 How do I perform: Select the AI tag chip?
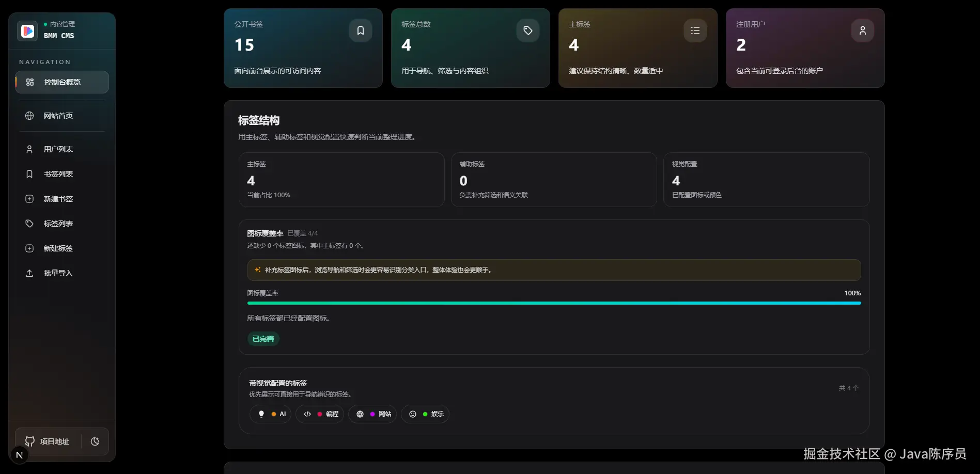[x=271, y=414]
